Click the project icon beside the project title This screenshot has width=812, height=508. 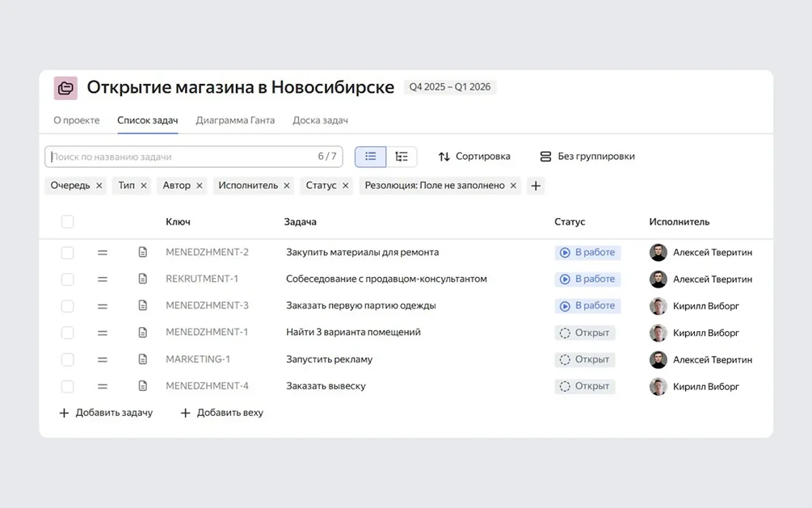point(65,87)
